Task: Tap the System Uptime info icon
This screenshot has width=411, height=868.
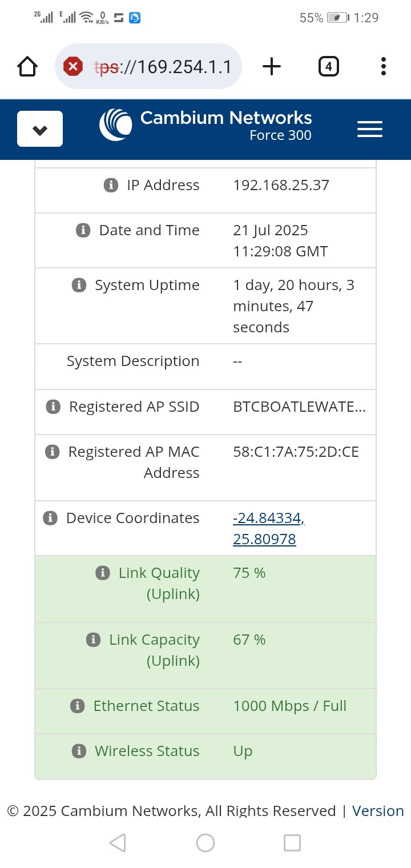Action: (x=79, y=285)
